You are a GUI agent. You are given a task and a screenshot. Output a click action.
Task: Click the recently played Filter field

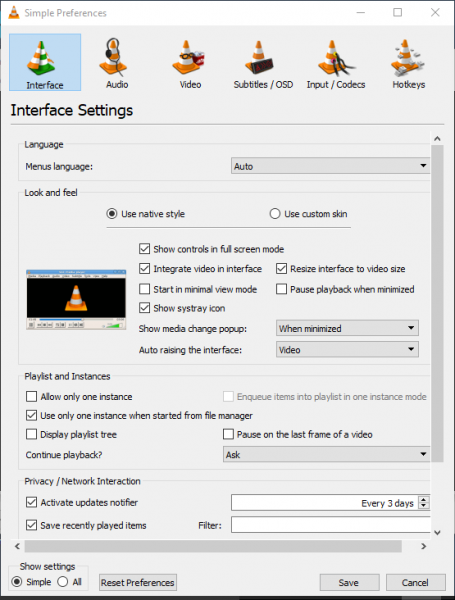[331, 525]
